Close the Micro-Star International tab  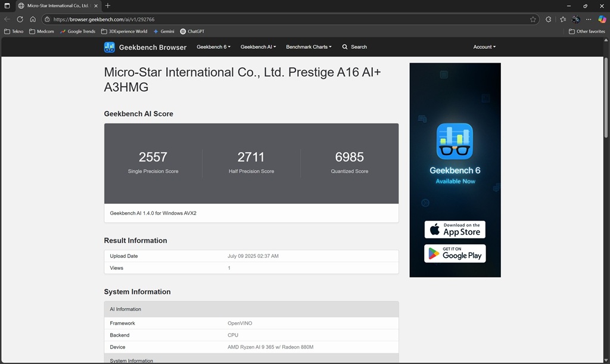coord(96,6)
